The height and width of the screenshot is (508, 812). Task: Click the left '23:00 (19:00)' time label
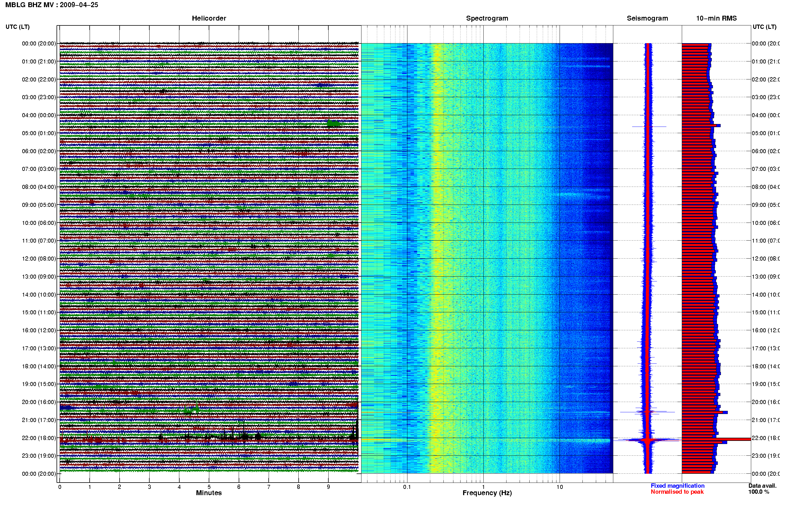(x=39, y=456)
